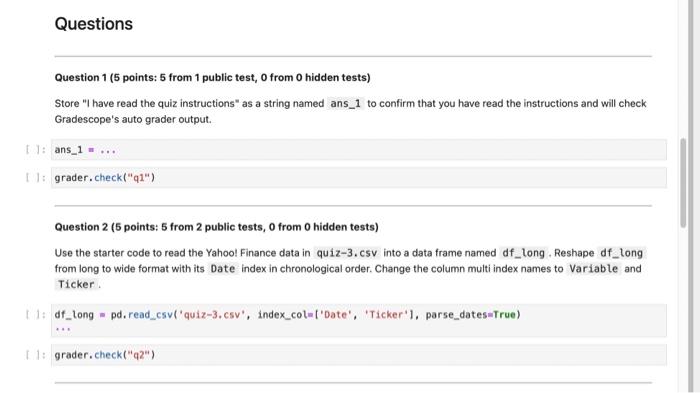Click the vertical scrollbar thumb
The width and height of the screenshot is (700, 393).
tap(683, 183)
